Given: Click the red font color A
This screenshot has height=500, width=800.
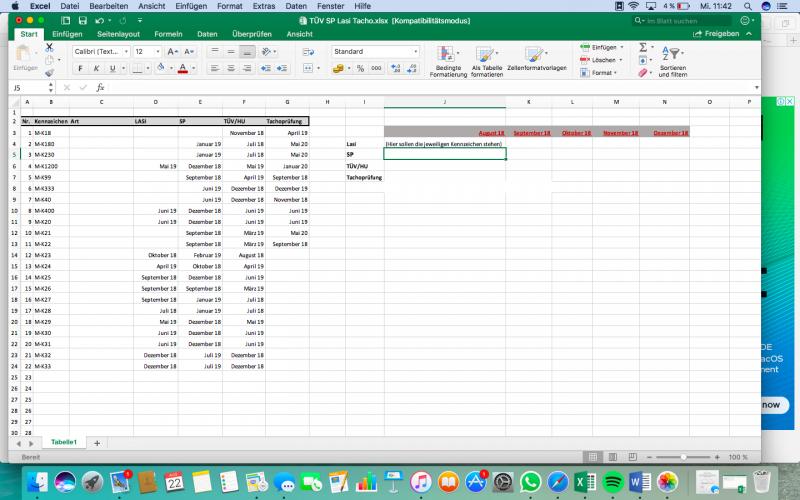Looking at the screenshot, I should (x=183, y=68).
